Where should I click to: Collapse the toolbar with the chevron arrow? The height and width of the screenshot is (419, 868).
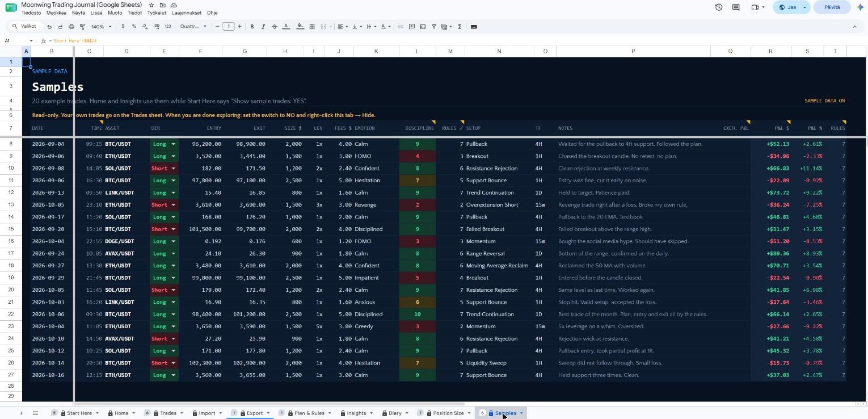854,27
